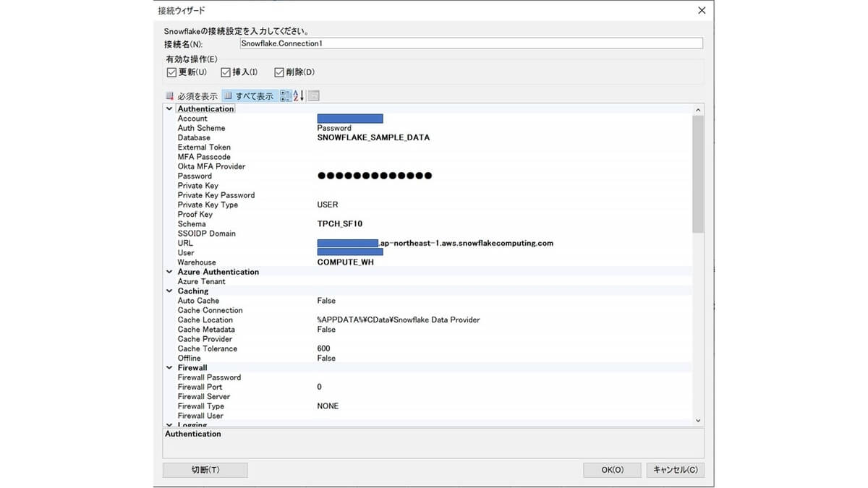This screenshot has height=488, width=868.
Task: Collapse the Caching category
Action: (x=169, y=291)
